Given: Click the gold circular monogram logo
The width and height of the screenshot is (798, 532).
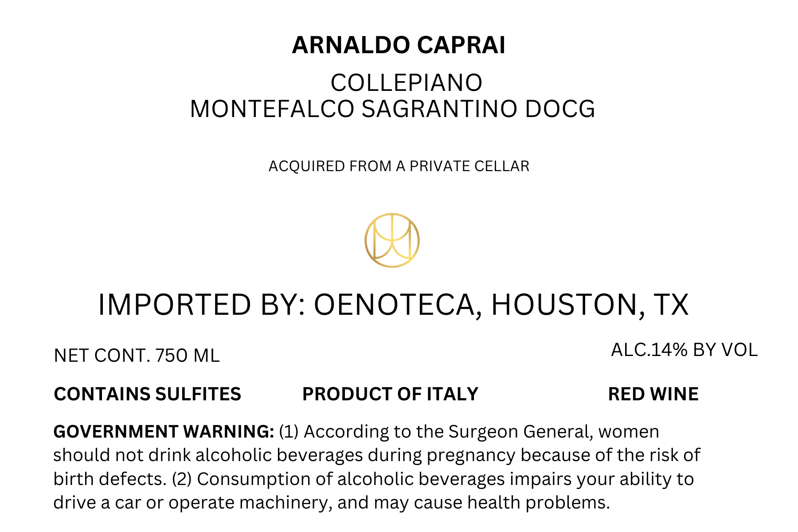Looking at the screenshot, I should [x=392, y=240].
